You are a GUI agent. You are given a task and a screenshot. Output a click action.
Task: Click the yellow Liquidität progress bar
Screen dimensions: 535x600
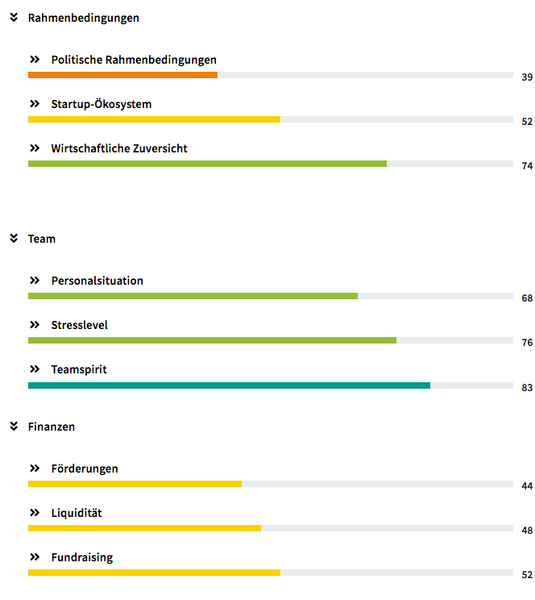pyautogui.click(x=144, y=528)
